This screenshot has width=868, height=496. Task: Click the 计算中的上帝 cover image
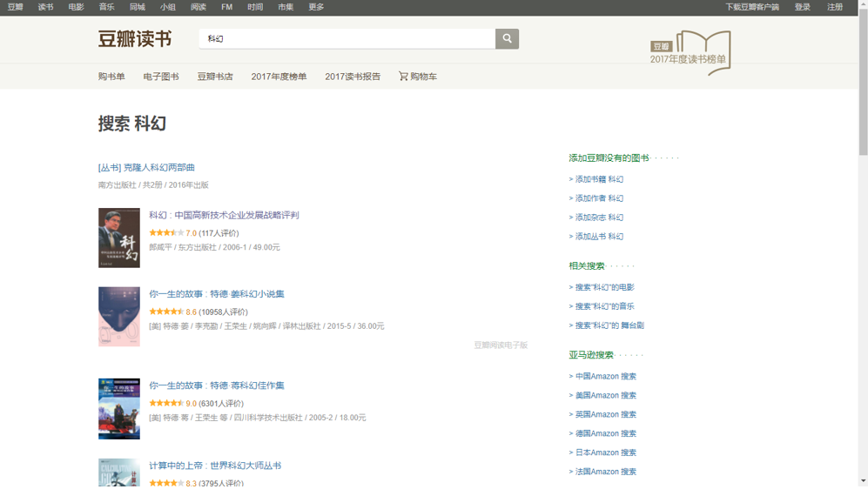click(x=119, y=473)
